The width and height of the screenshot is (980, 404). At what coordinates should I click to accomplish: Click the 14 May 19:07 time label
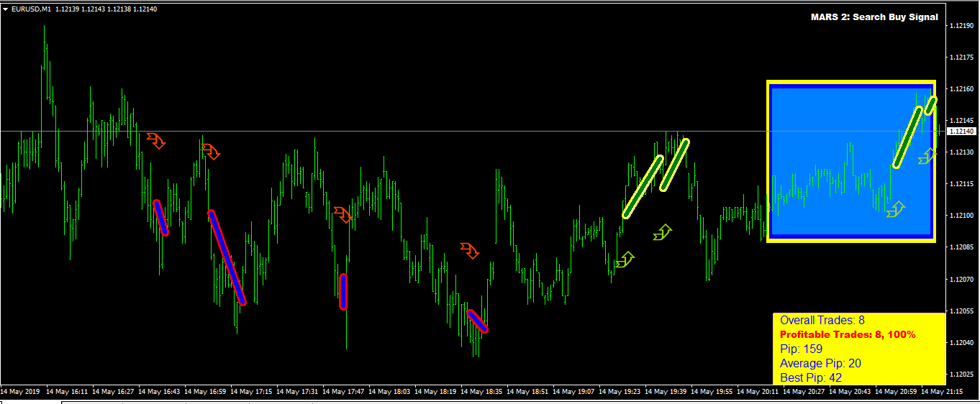(x=573, y=392)
